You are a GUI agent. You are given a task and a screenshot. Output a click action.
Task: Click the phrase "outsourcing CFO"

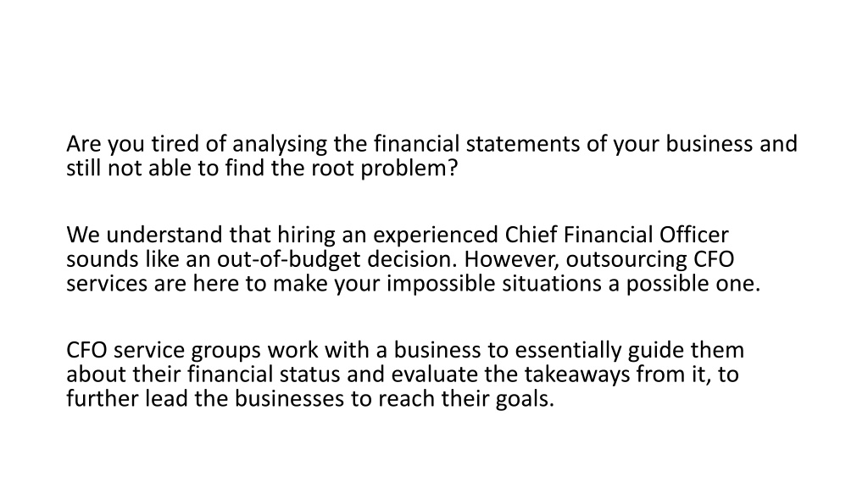pyautogui.click(x=650, y=259)
